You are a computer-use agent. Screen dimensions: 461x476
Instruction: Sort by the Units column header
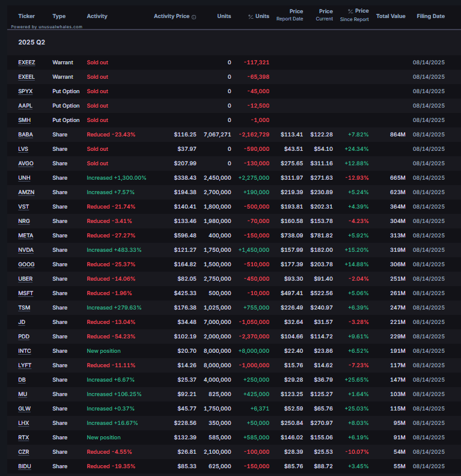pyautogui.click(x=224, y=16)
